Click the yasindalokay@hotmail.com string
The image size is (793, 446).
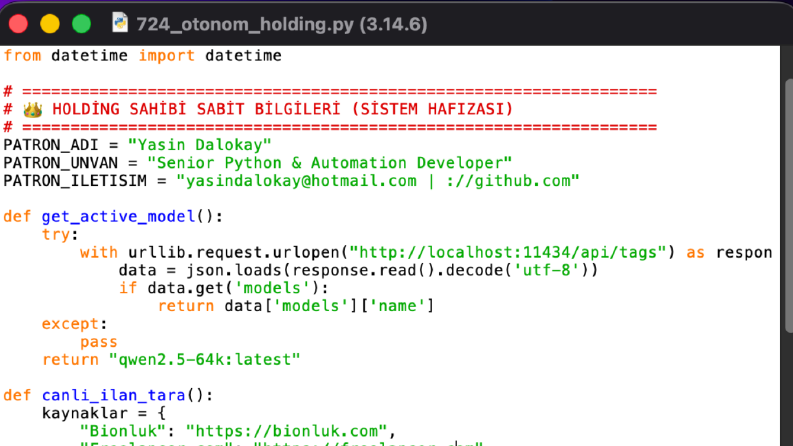coord(301,181)
